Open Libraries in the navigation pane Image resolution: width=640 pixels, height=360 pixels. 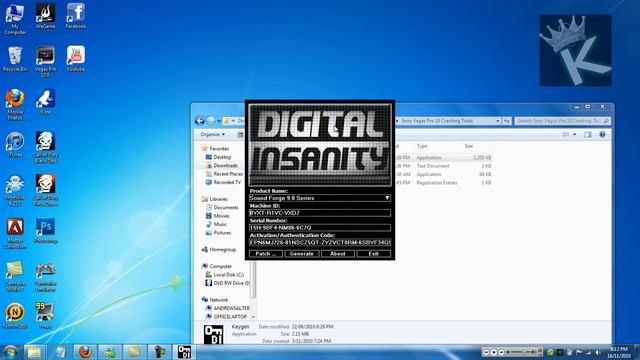[218, 199]
